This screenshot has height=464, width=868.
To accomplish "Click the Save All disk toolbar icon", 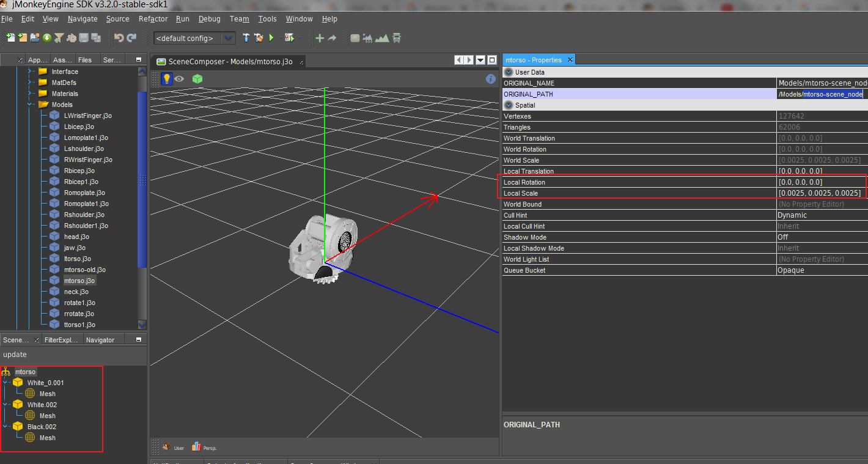I will (96, 38).
